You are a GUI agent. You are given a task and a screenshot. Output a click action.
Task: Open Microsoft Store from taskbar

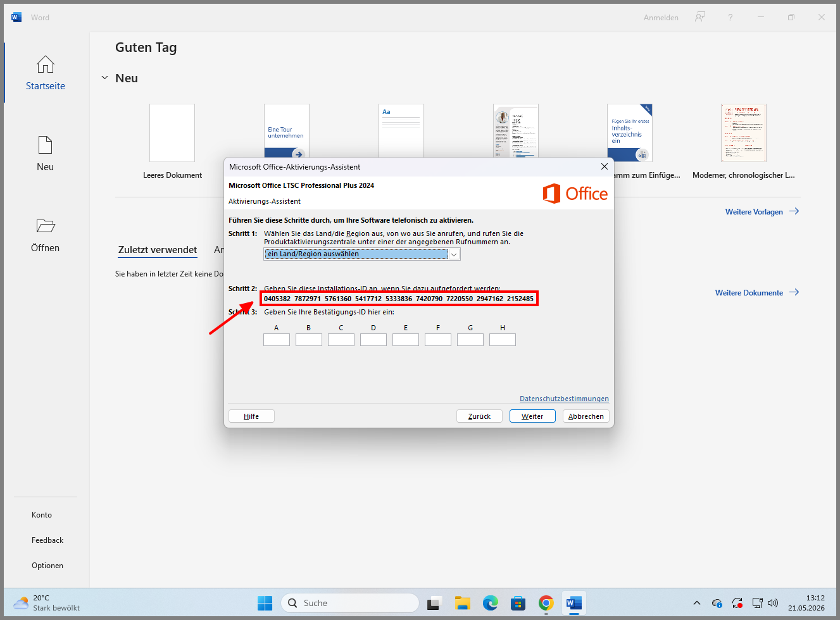point(518,603)
